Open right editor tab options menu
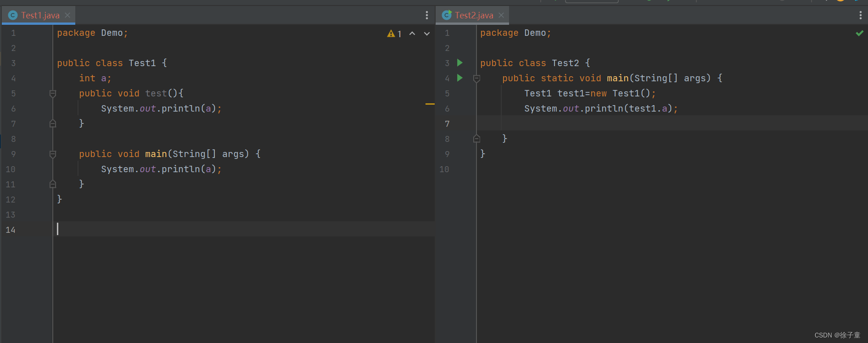Viewport: 868px width, 343px height. [860, 15]
